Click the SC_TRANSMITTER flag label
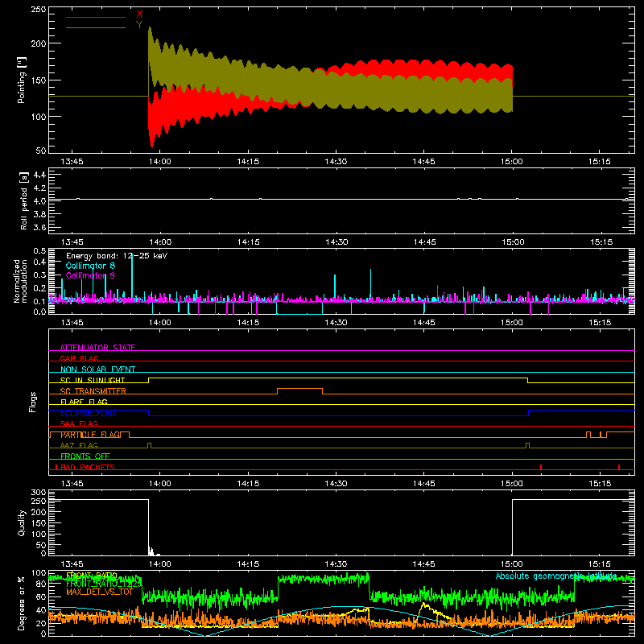The image size is (644, 644). 93,391
